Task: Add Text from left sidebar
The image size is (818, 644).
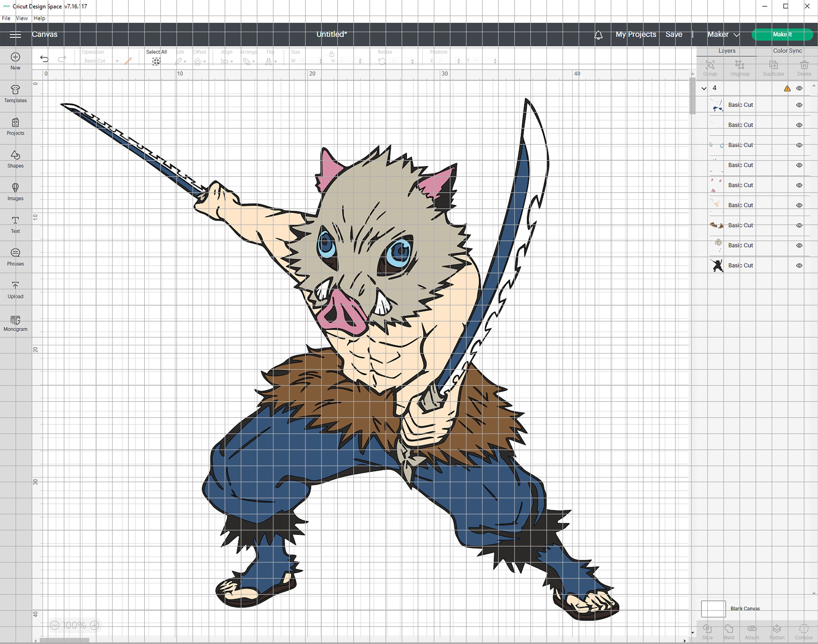Action: (x=16, y=224)
